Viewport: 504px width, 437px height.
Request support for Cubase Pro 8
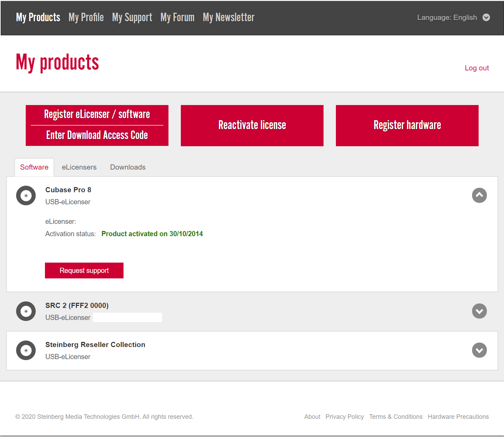click(84, 271)
